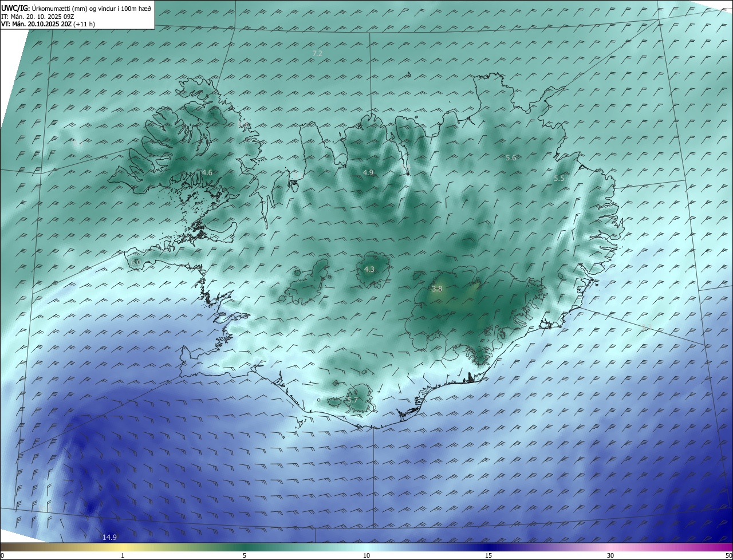Click the '14.9' value in the southwest ocean
The height and width of the screenshot is (560, 733).
109,537
